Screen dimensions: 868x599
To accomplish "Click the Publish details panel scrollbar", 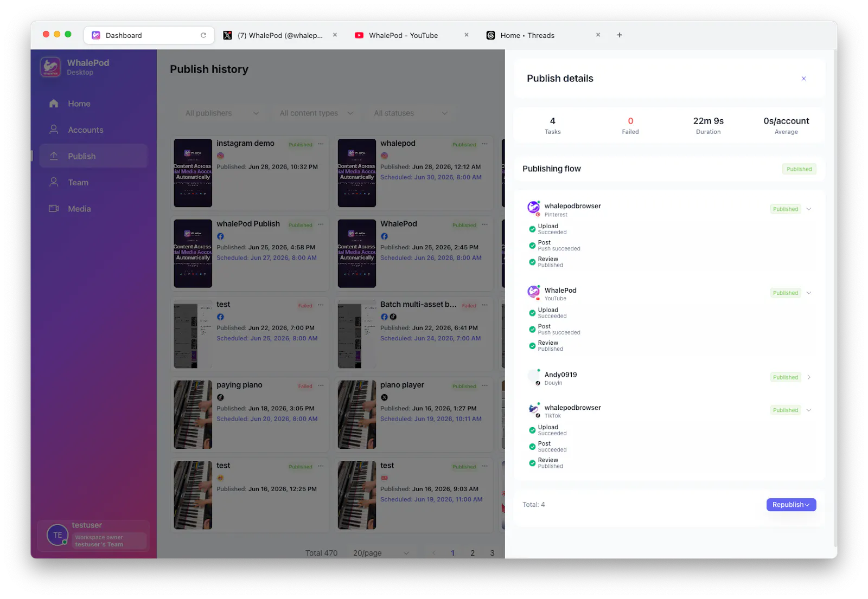I will (x=835, y=298).
